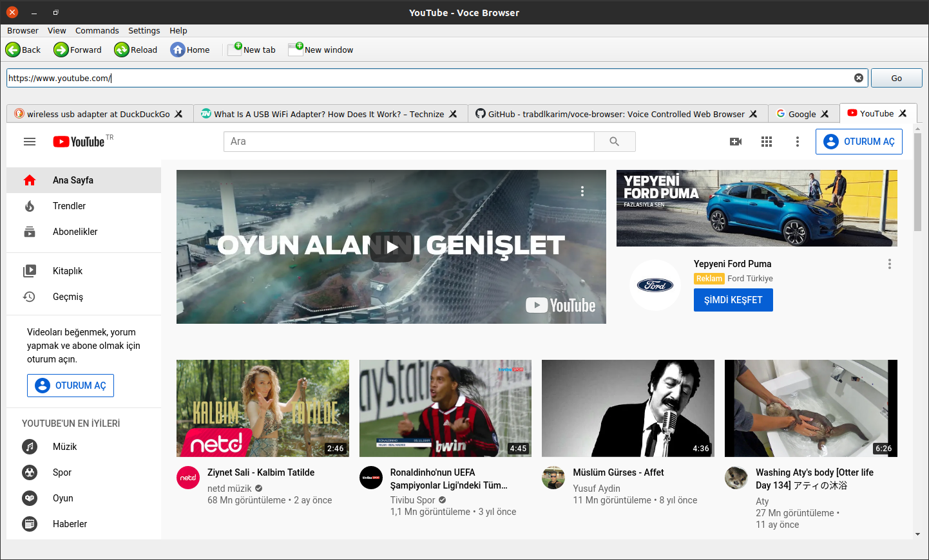Close the DuckDuckGo tab
This screenshot has height=560, width=929.
coord(179,114)
